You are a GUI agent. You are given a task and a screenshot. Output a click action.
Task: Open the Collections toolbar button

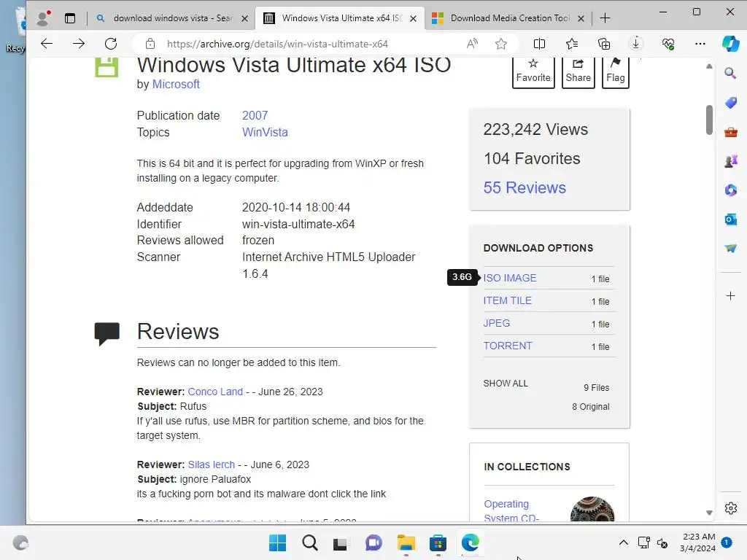603,44
